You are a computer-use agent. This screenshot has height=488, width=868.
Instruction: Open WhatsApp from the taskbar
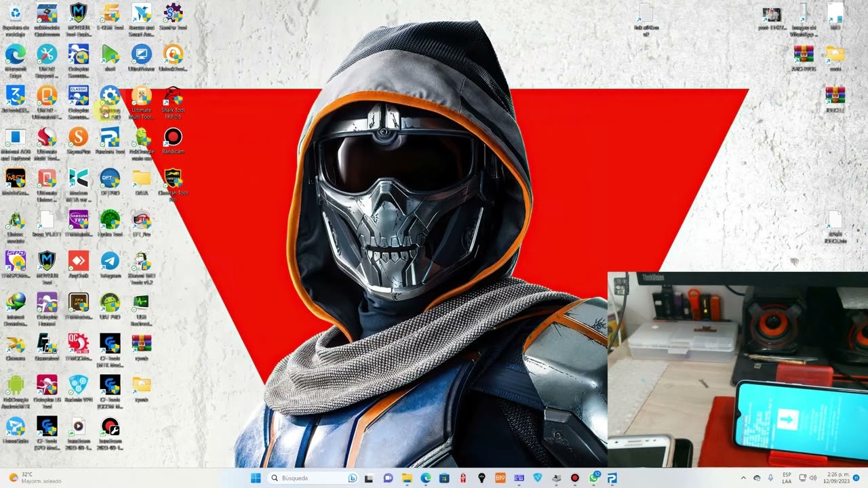click(594, 478)
